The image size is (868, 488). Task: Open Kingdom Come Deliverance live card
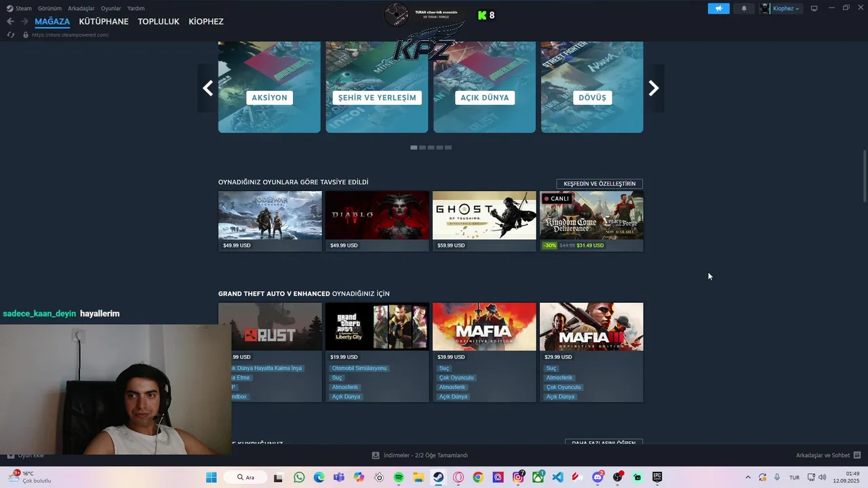click(591, 221)
